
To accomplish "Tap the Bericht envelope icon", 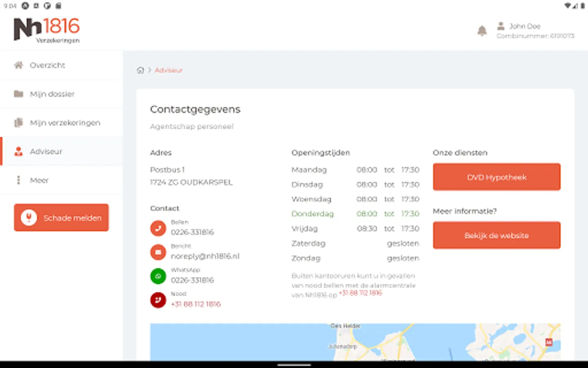I will click(x=158, y=252).
